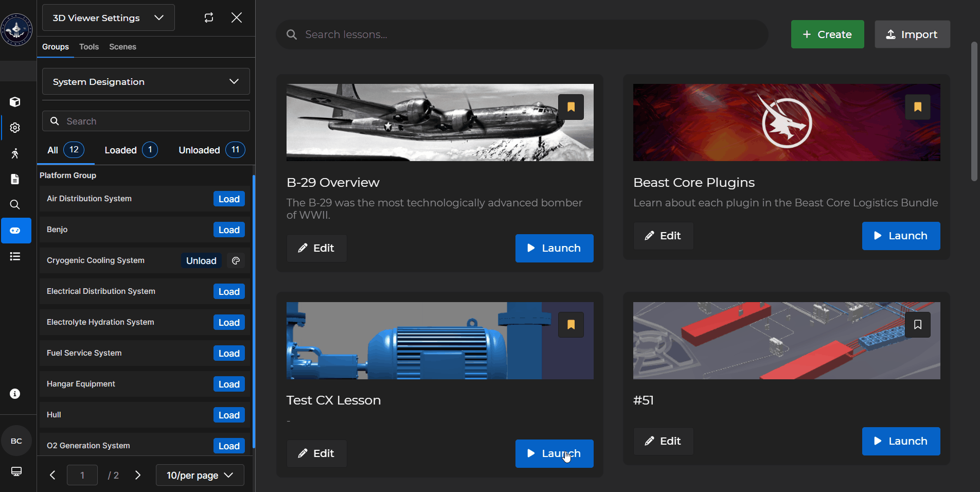980x492 pixels.
Task: Load the Air Distribution System
Action: click(x=229, y=199)
